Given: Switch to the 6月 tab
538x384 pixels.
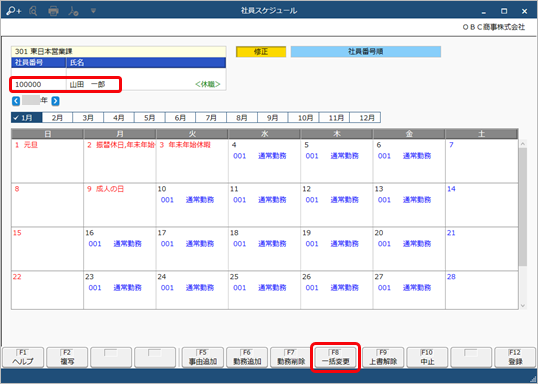Looking at the screenshot, I should [x=180, y=118].
